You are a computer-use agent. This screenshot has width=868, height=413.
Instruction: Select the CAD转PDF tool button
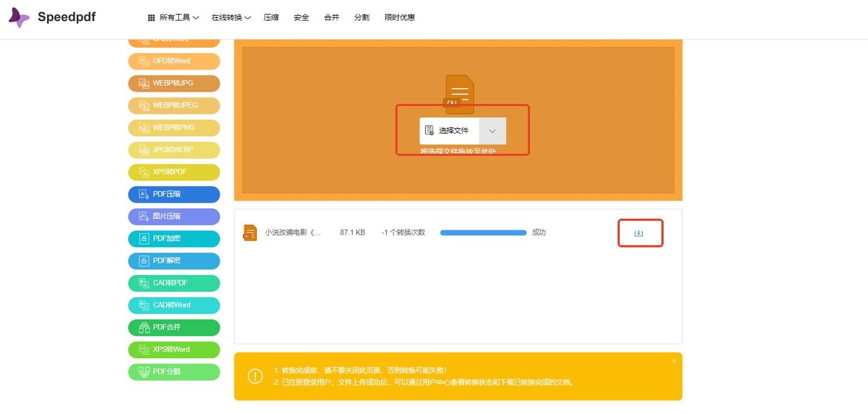tap(174, 283)
